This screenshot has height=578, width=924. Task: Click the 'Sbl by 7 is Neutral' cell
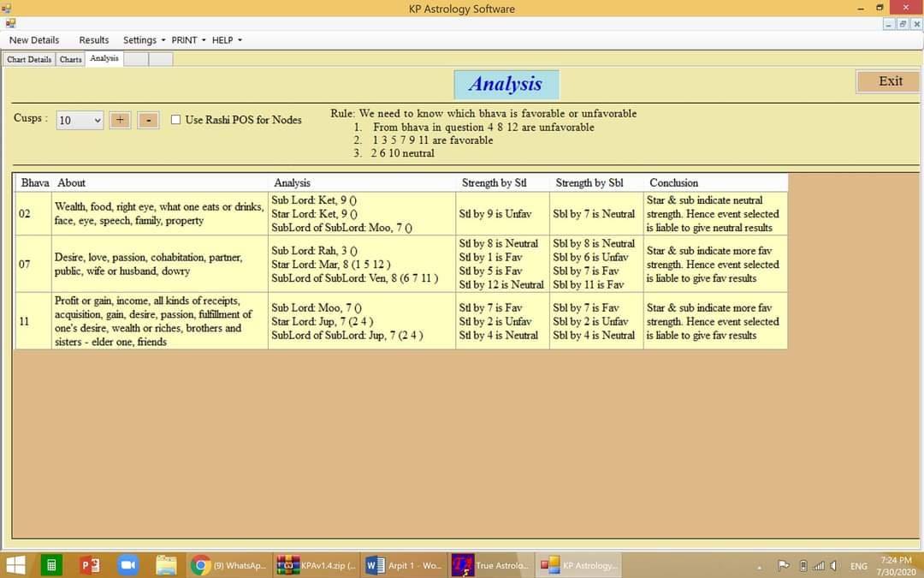pos(596,213)
